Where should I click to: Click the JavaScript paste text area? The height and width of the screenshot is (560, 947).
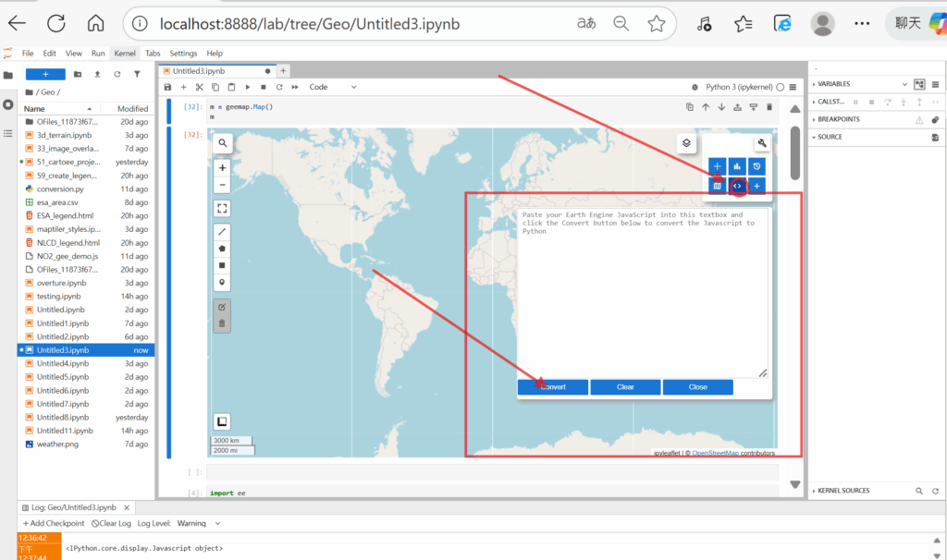click(x=643, y=296)
